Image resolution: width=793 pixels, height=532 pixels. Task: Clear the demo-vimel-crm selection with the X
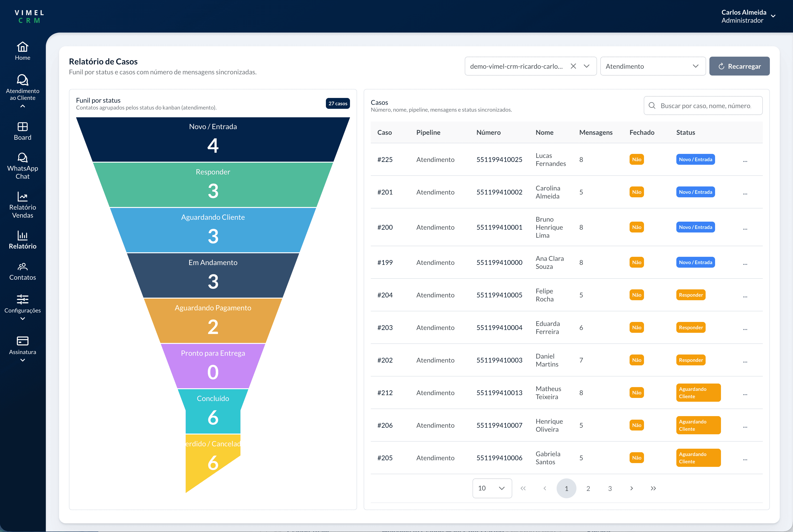click(x=573, y=66)
